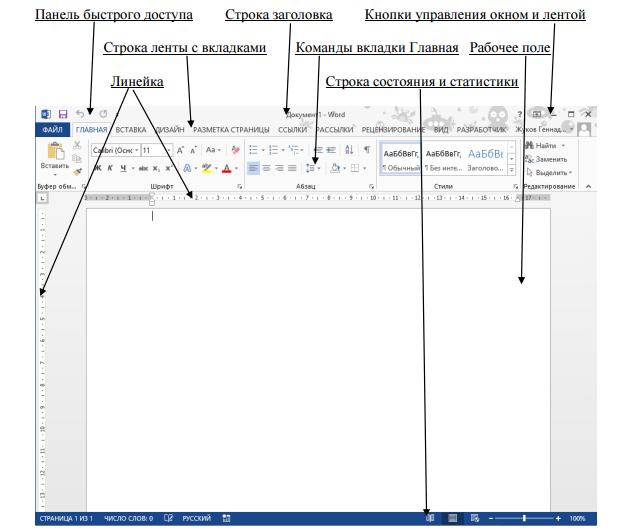The width and height of the screenshot is (637, 530).
Task: Start a numbered list
Action: click(x=273, y=150)
